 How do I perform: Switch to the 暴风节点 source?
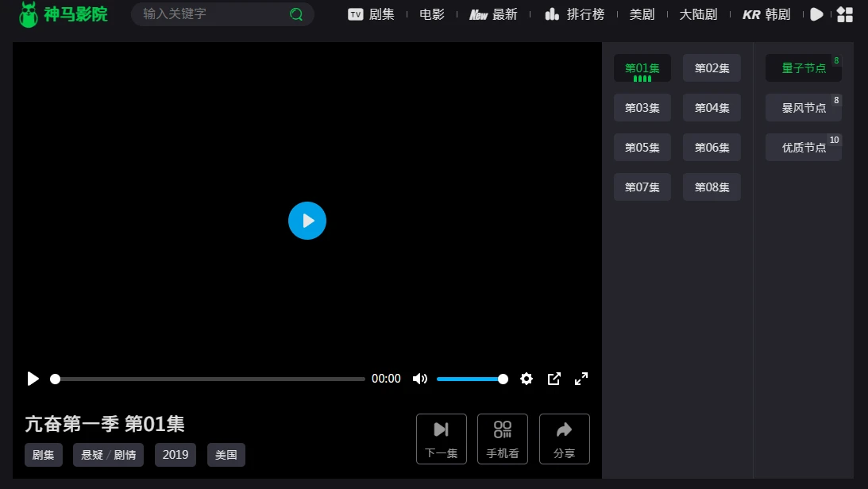pos(803,108)
